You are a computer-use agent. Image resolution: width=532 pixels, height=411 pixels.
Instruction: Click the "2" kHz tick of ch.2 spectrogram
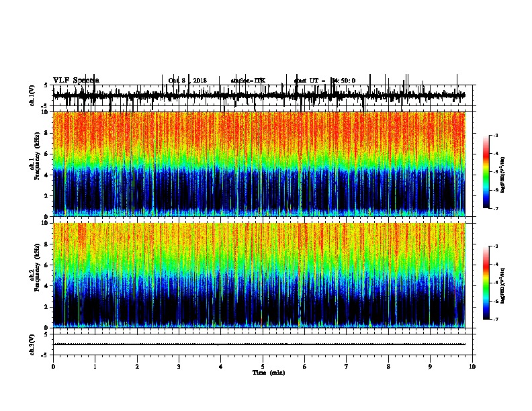tap(47, 307)
